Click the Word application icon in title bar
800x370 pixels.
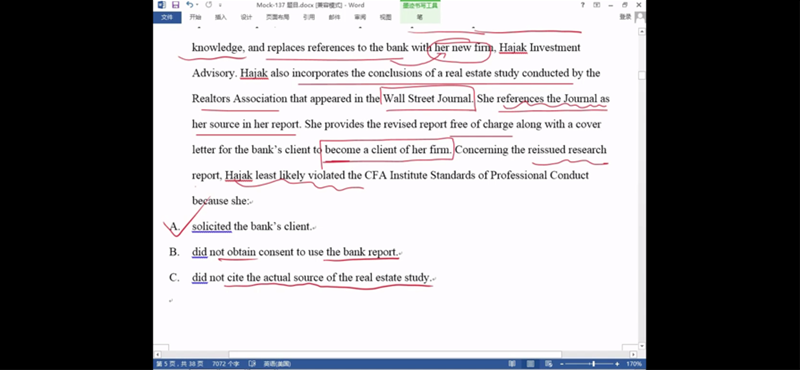click(x=162, y=5)
